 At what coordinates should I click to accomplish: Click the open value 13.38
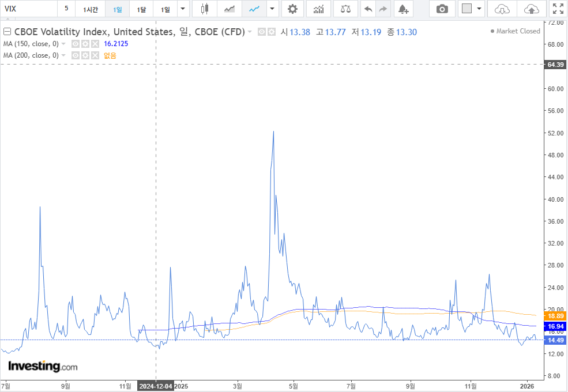point(300,32)
